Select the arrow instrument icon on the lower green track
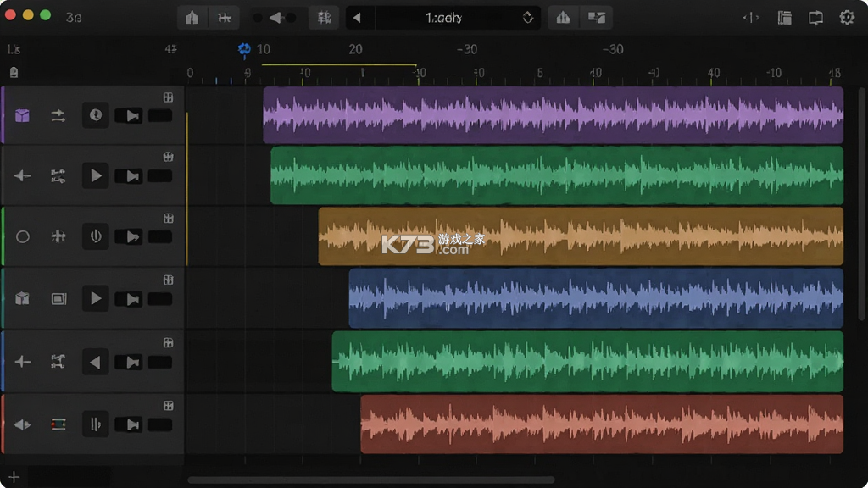Viewport: 868px width, 488px height. coord(22,362)
